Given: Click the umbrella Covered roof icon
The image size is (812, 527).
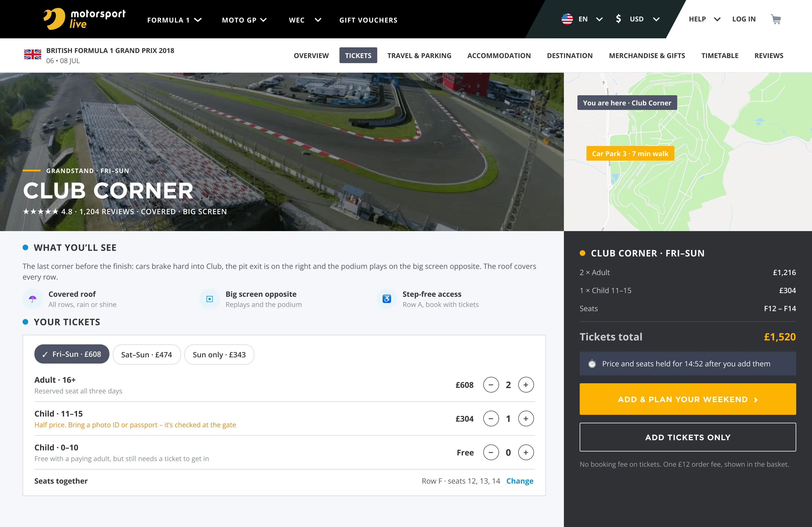Looking at the screenshot, I should pyautogui.click(x=32, y=299).
